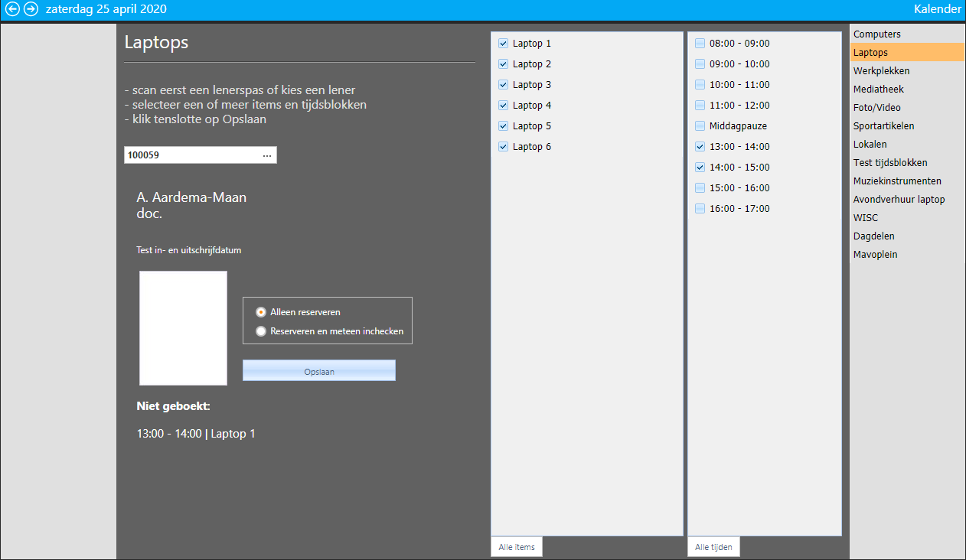Open borrower picker via ellipsis button
The image size is (966, 560).
(266, 155)
